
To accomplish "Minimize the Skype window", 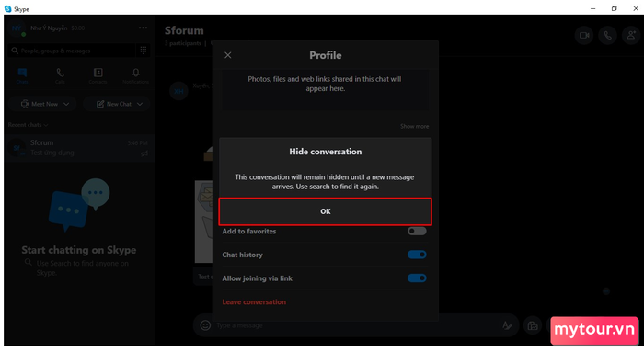I will [x=592, y=8].
